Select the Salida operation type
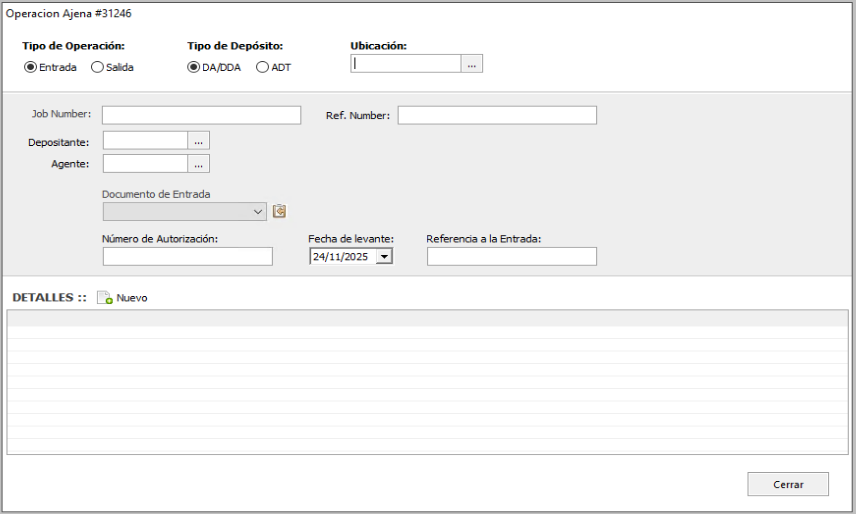 [97, 67]
